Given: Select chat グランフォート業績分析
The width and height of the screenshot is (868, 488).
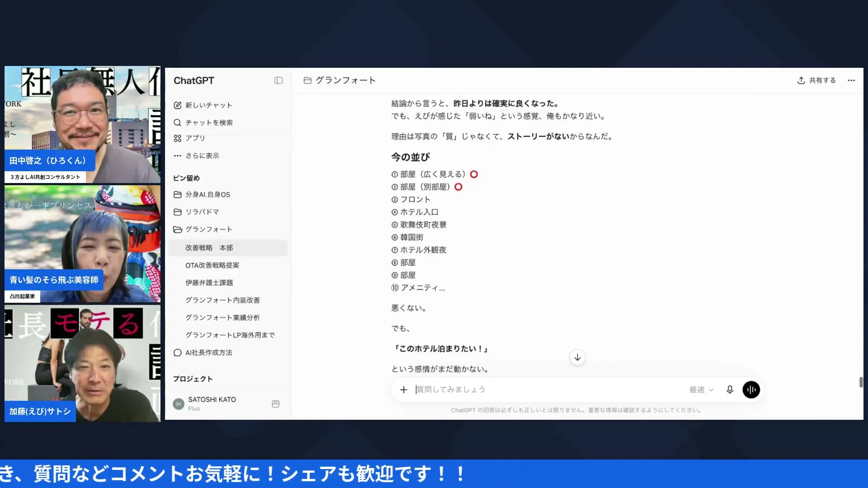Looking at the screenshot, I should (228, 318).
